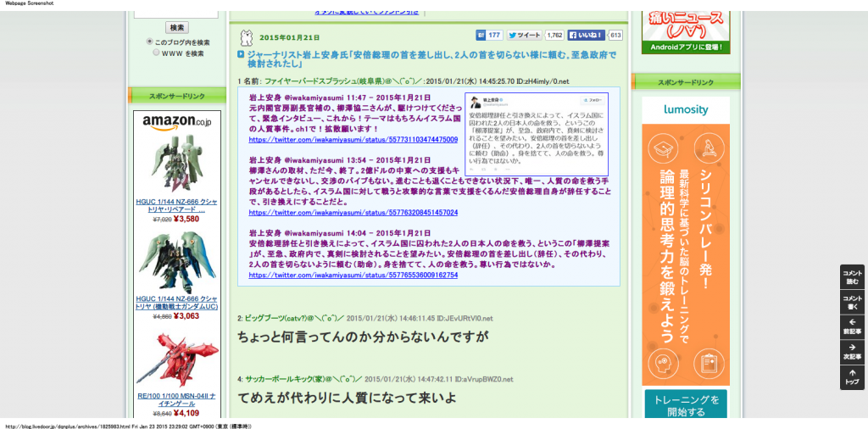Click the tweet count 1,762
Image resolution: width=868 pixels, height=429 pixels.
pos(554,35)
